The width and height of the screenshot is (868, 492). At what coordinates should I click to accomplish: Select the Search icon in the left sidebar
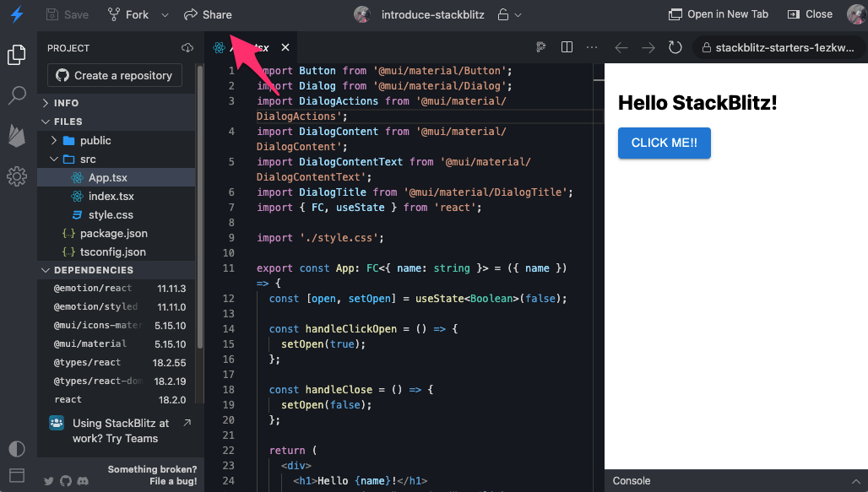pos(17,95)
